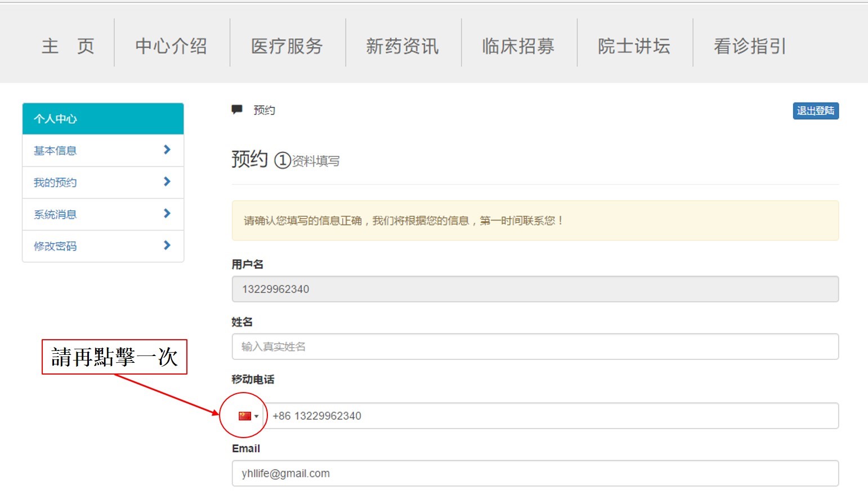
Task: Click the Email field label
Action: (246, 449)
